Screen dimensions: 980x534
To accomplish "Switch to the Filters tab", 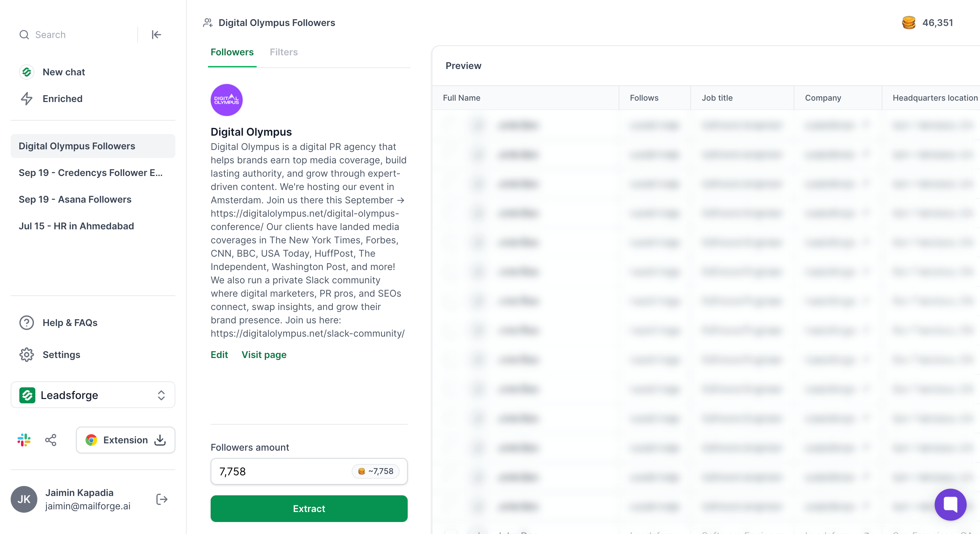I will [x=284, y=52].
